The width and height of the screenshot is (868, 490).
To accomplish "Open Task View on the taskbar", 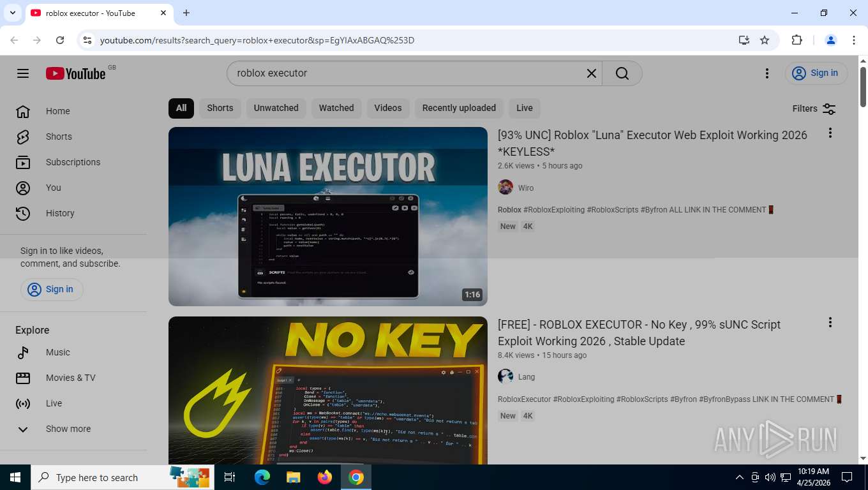I will pos(230,477).
